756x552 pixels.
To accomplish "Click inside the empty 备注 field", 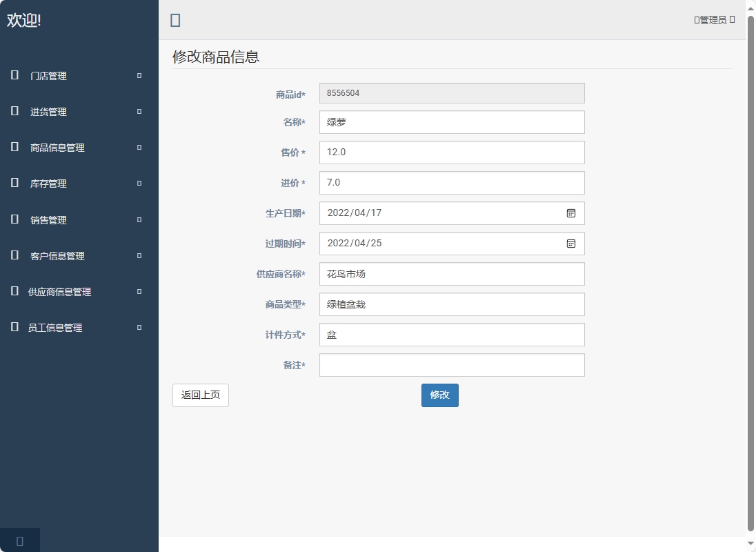I will tap(451, 365).
